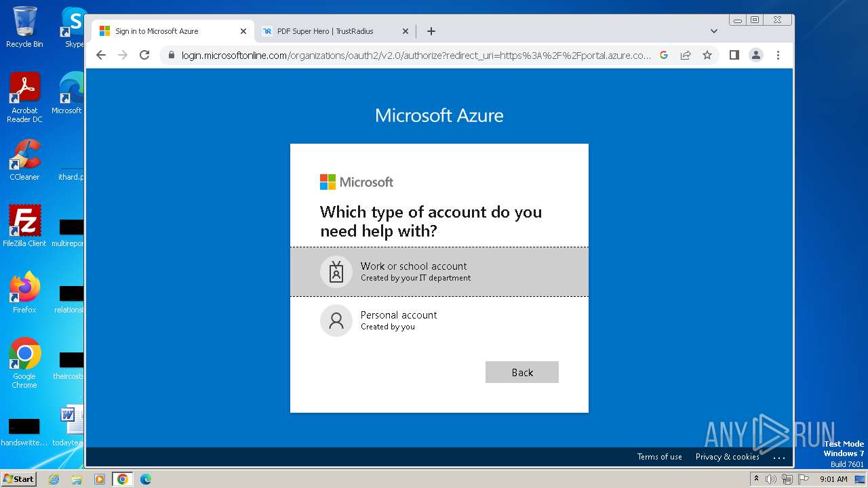This screenshot has width=868, height=488.
Task: Switch to Sign in to Microsoft Azure tab
Action: click(x=173, y=31)
